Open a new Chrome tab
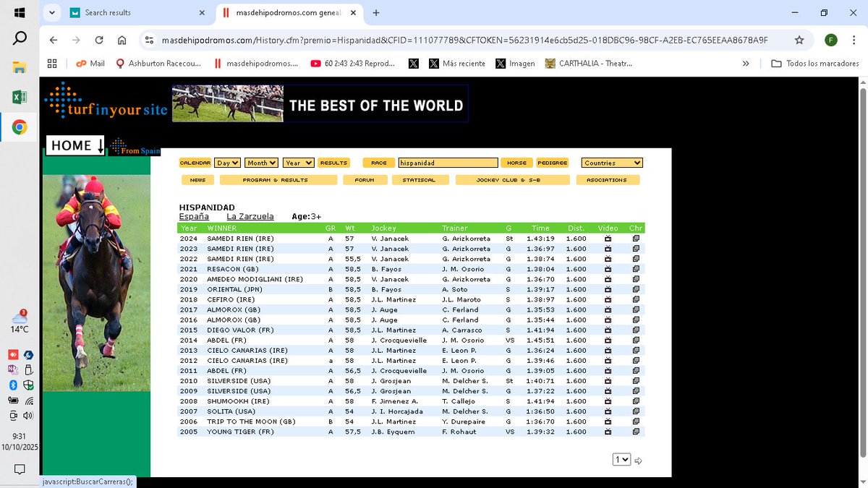This screenshot has width=868, height=488. (x=376, y=12)
